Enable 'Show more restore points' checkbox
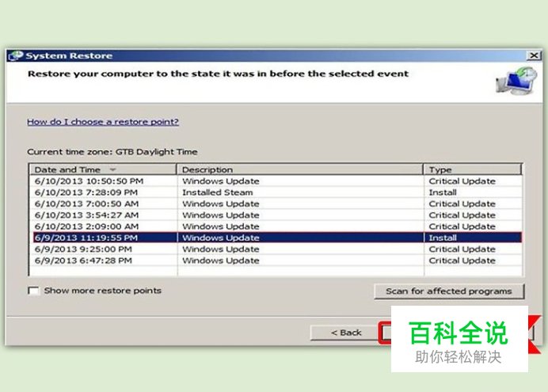This screenshot has height=392, width=548. pyautogui.click(x=33, y=291)
